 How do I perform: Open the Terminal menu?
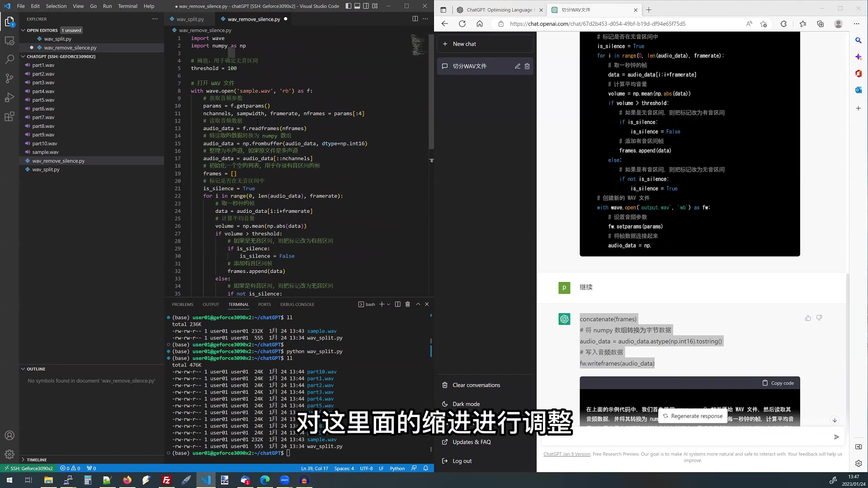pyautogui.click(x=127, y=6)
